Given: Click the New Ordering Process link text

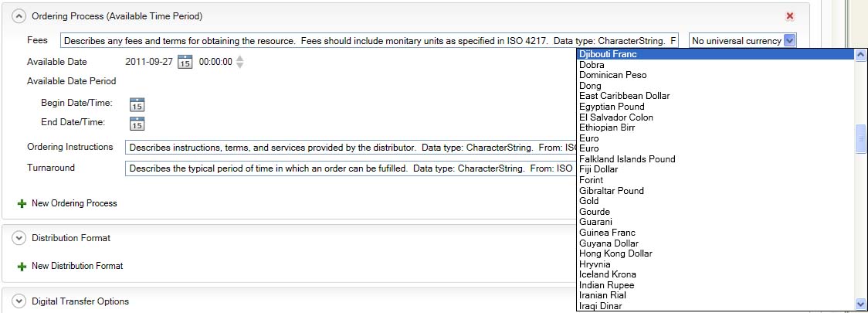Looking at the screenshot, I should [74, 203].
